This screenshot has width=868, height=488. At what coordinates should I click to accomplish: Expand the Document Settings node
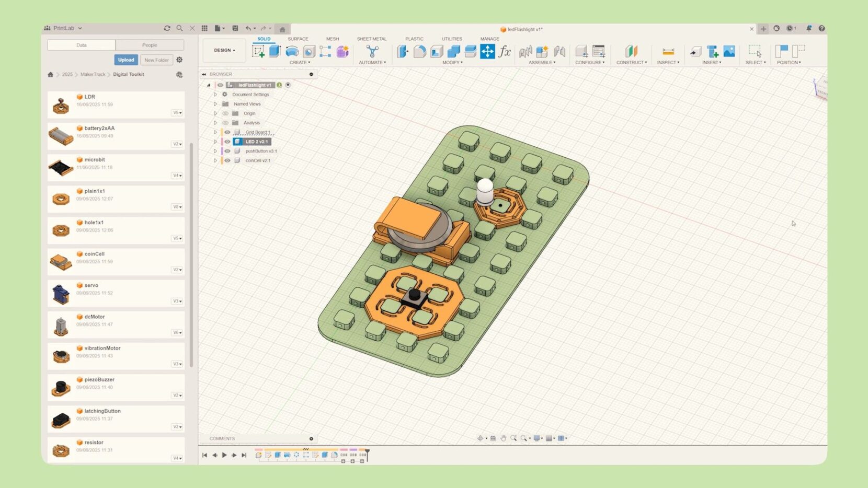coord(215,95)
